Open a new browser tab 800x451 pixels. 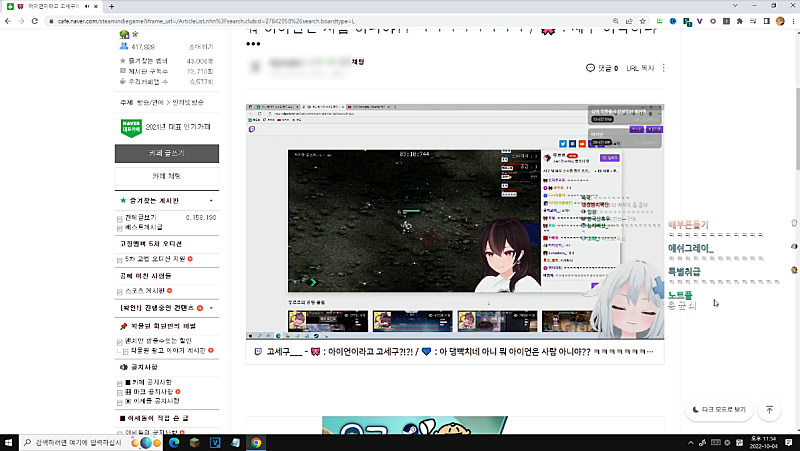pos(111,6)
